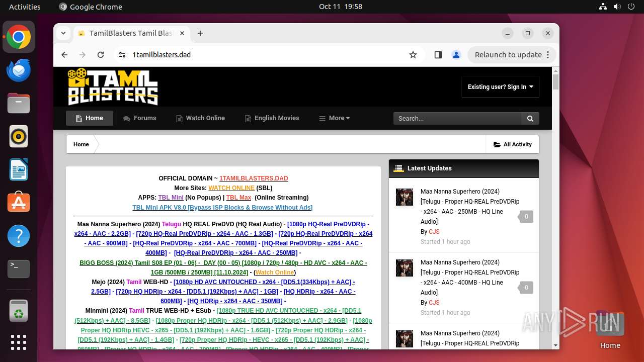Open Files manager from the dock

[19, 104]
